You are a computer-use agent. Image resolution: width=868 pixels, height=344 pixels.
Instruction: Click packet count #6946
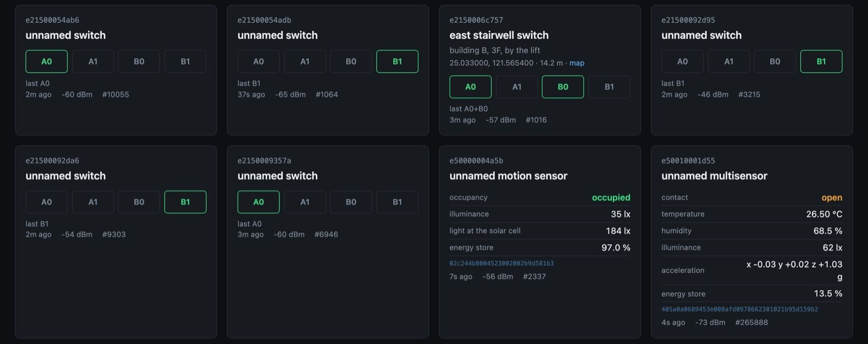click(326, 234)
